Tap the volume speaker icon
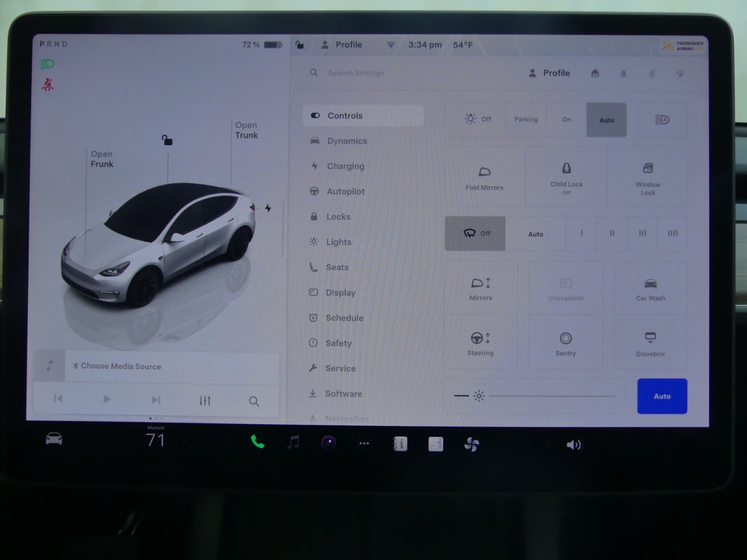The width and height of the screenshot is (747, 560). [x=573, y=445]
